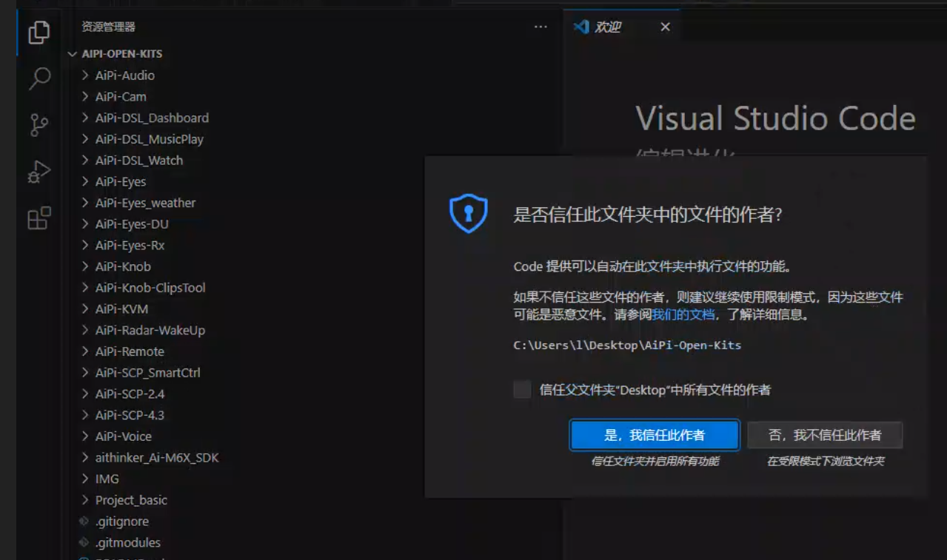Select the Project_basic folder
The width and height of the screenshot is (947, 560).
coord(131,500)
